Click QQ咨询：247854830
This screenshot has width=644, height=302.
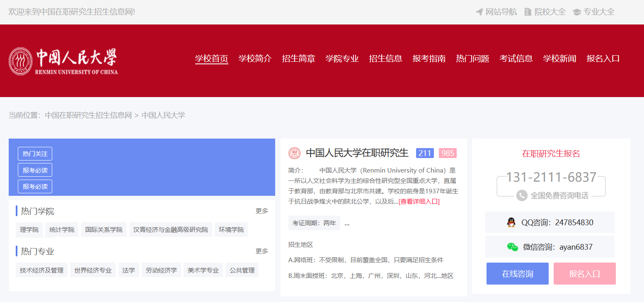click(x=550, y=222)
